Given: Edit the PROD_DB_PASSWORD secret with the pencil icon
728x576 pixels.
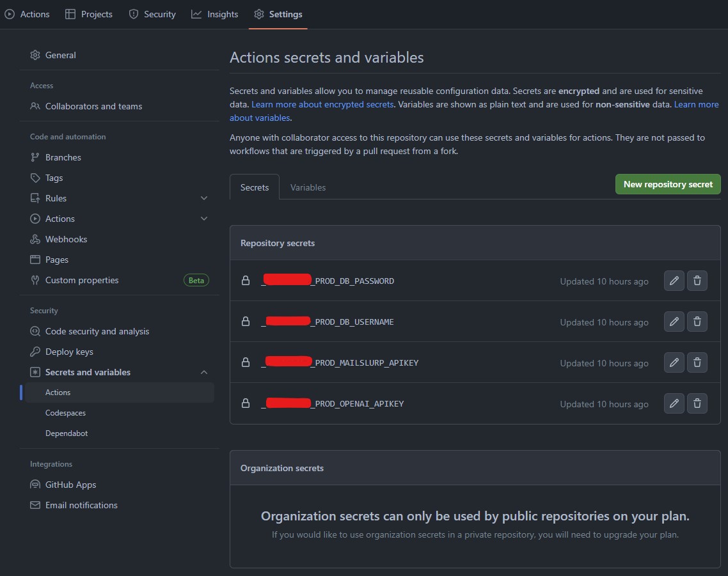Looking at the screenshot, I should point(674,280).
